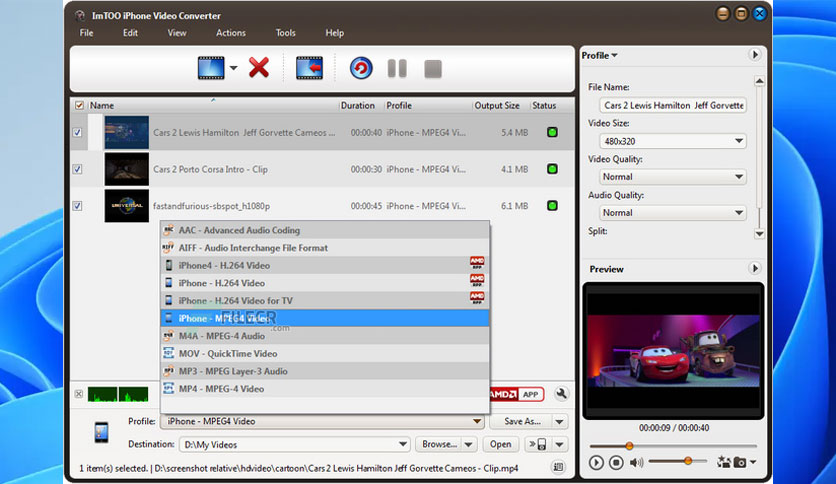The image size is (836, 484).
Task: Open the Video Size 480x320 dropdown
Action: (673, 141)
